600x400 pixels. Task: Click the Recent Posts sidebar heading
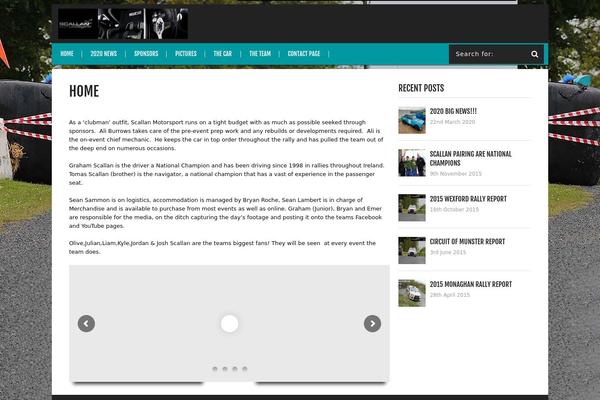point(421,88)
